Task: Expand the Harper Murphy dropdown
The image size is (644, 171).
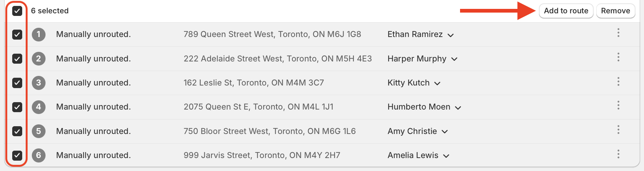Action: click(454, 59)
